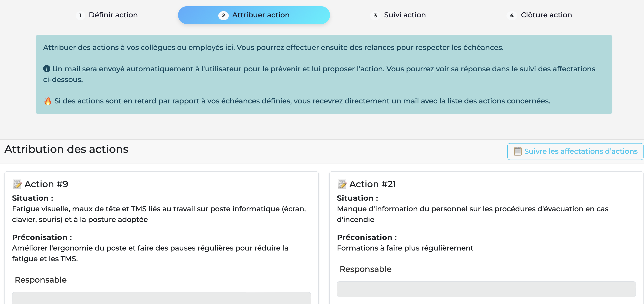The image size is (644, 304).
Task: Click the 'Action #9' card title
Action: [46, 184]
